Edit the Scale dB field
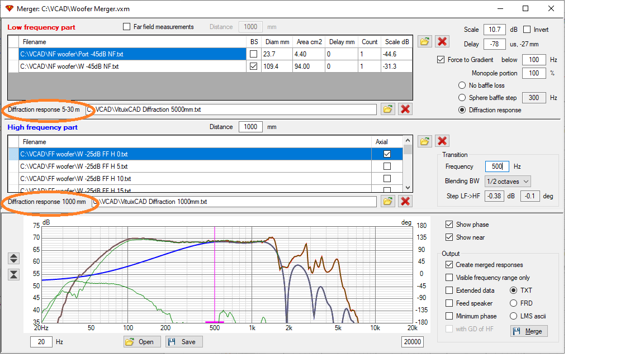This screenshot has height=362, width=644. tap(495, 30)
